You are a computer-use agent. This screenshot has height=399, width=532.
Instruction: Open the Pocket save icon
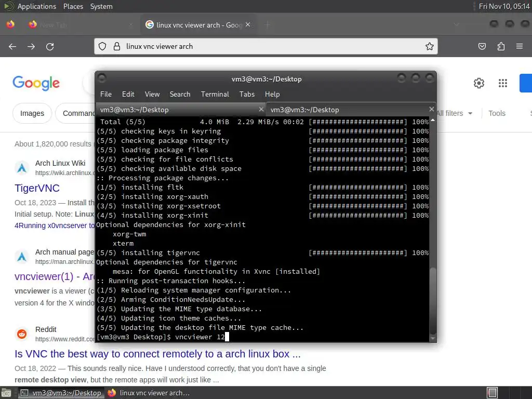pyautogui.click(x=482, y=46)
